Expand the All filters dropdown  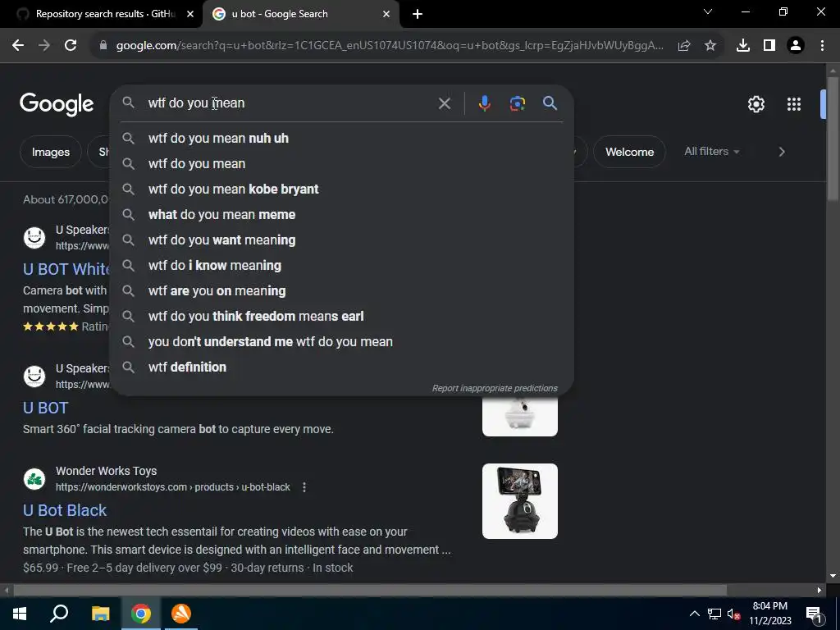coord(711,152)
